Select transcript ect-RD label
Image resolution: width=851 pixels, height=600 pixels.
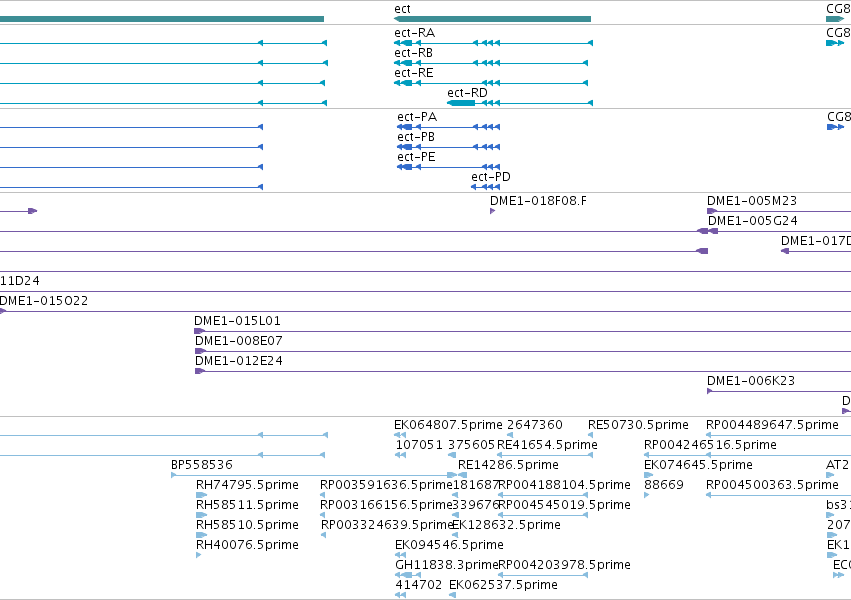(x=467, y=93)
